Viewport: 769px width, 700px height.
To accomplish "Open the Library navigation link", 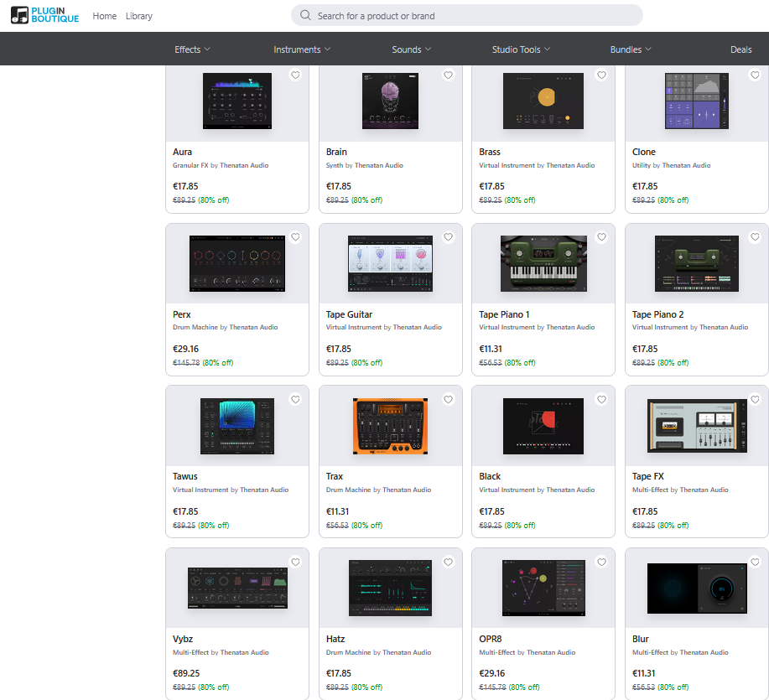I will click(139, 16).
